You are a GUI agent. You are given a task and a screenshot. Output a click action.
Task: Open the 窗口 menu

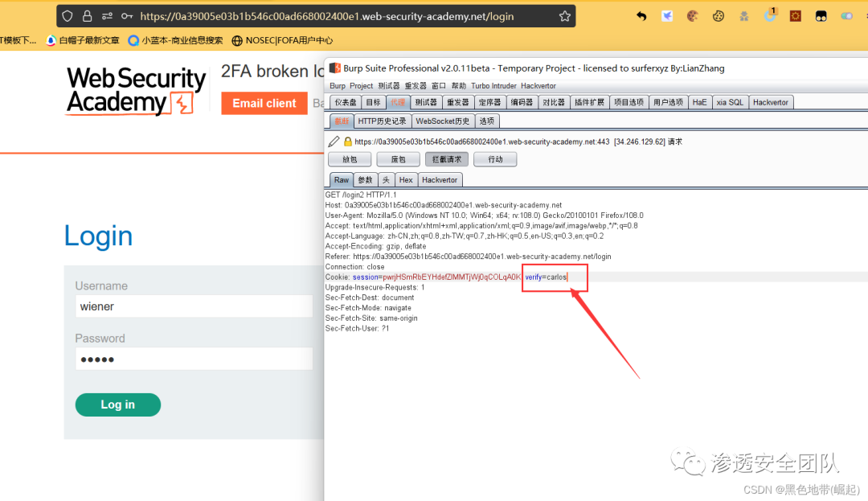(x=439, y=86)
